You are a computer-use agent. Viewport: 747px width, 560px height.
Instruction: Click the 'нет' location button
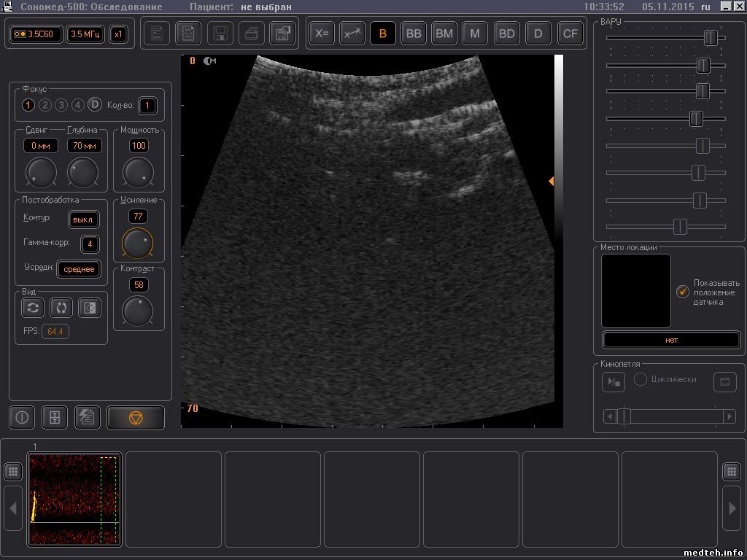tap(671, 340)
